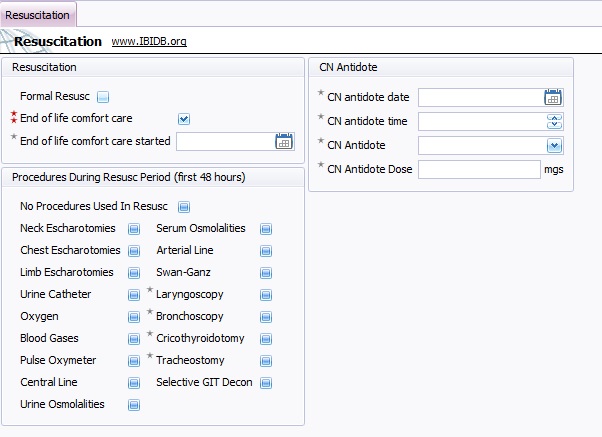Click the CN antidote date text field
This screenshot has width=602, height=437.
(480, 97)
